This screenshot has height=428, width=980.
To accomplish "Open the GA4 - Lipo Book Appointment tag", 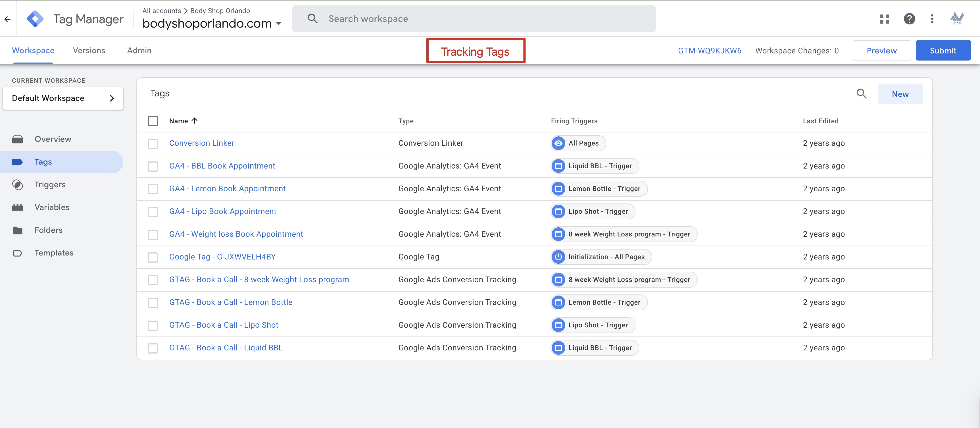I will click(x=222, y=211).
